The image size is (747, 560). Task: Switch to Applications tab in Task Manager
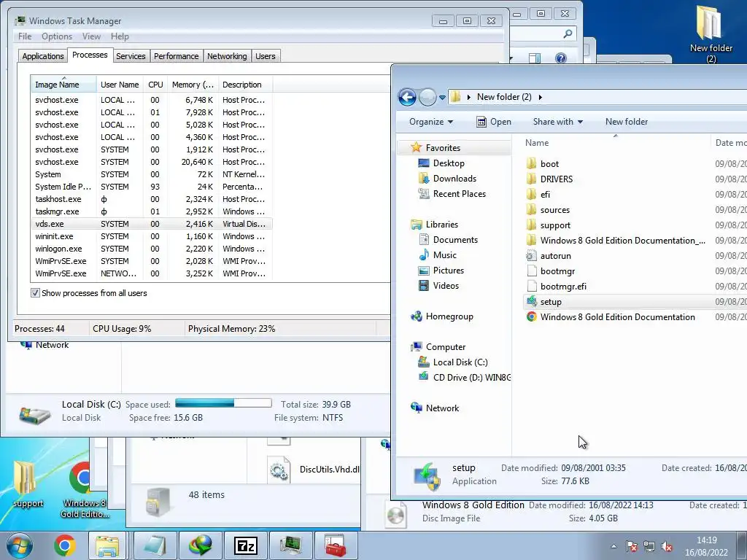click(43, 56)
